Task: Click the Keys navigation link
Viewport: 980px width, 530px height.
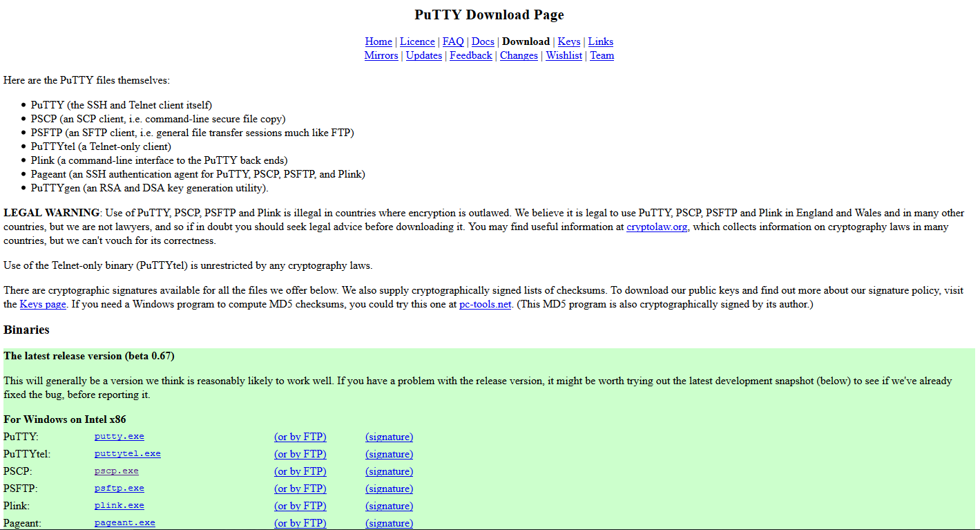Action: [x=569, y=41]
